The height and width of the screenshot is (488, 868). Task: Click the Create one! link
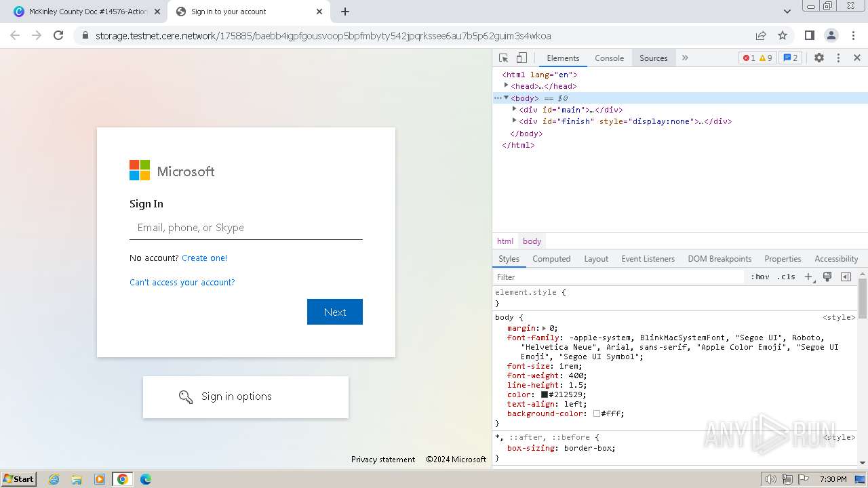(x=204, y=258)
